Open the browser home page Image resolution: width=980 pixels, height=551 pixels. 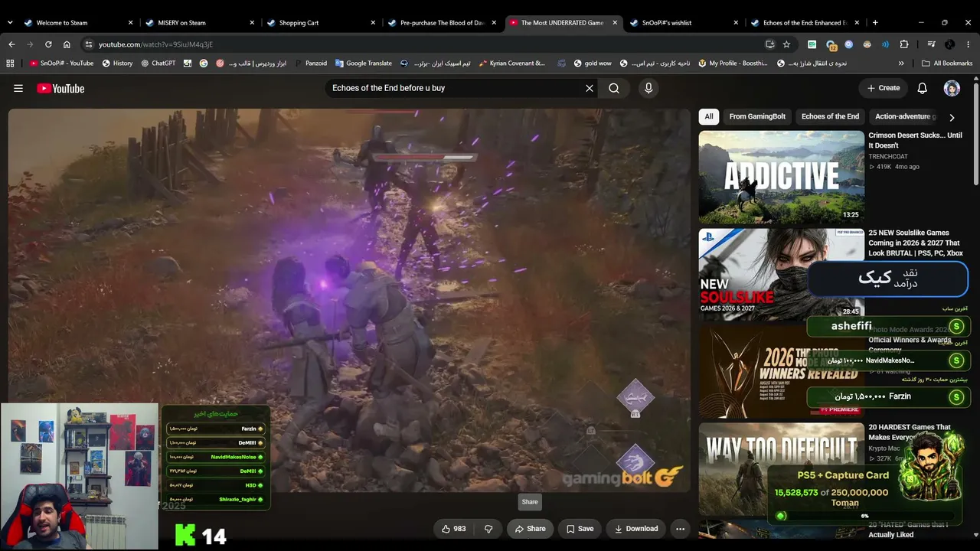pyautogui.click(x=67, y=44)
